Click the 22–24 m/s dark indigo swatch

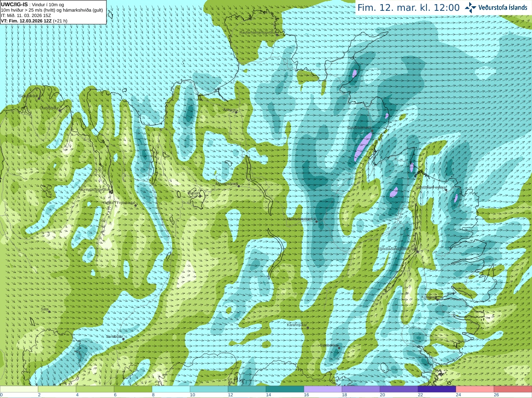[437, 389]
